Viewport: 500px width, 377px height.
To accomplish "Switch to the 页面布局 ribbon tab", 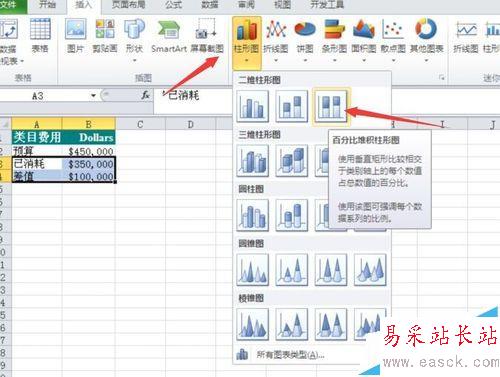I will point(129,5).
